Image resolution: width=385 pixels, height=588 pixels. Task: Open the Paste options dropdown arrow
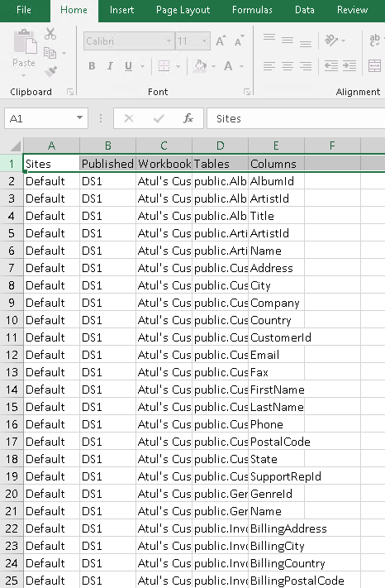click(24, 76)
